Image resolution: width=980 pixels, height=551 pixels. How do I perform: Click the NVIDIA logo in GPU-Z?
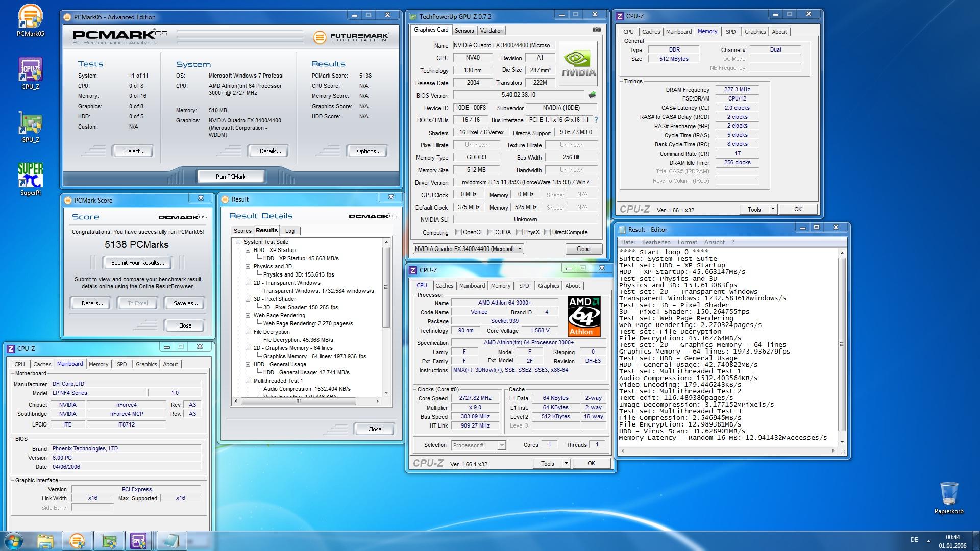click(x=578, y=63)
